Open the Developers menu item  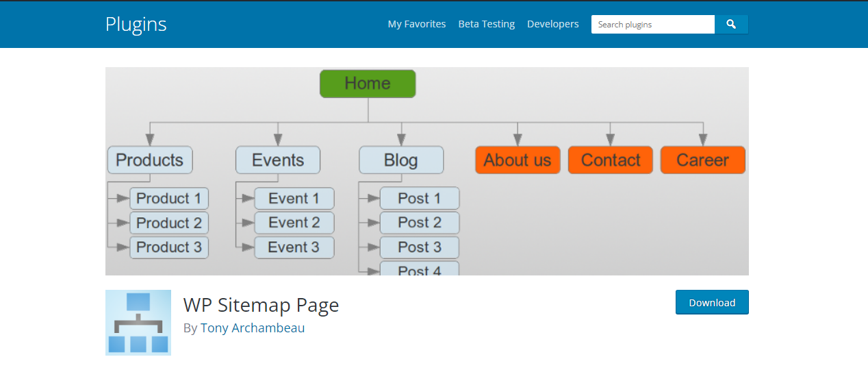553,24
